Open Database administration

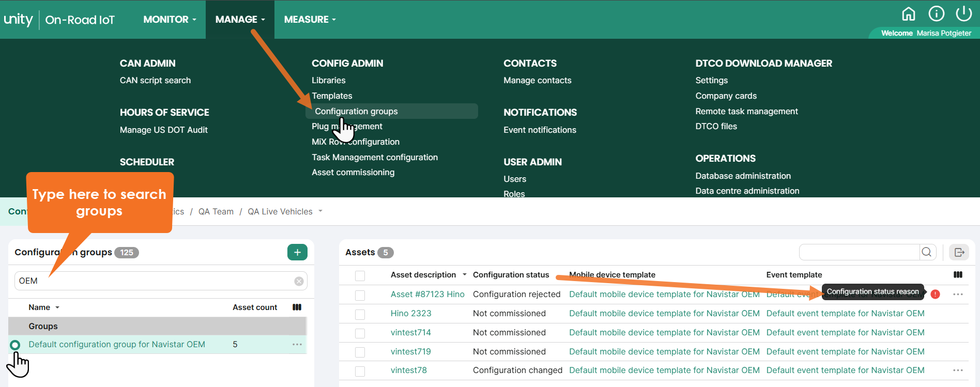click(x=743, y=176)
